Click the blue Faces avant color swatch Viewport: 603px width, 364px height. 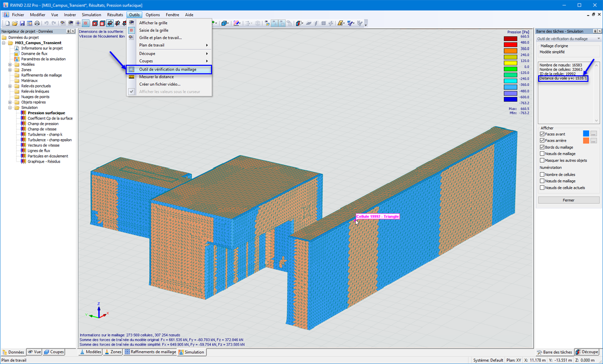586,134
